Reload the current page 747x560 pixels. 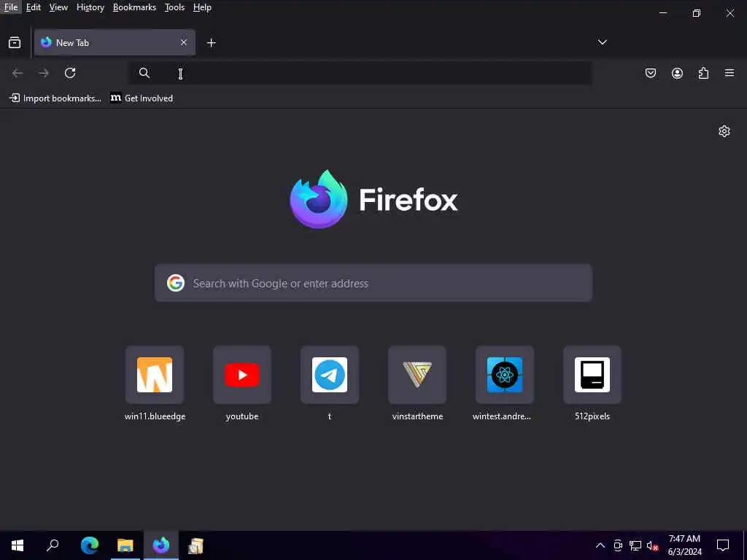point(70,73)
